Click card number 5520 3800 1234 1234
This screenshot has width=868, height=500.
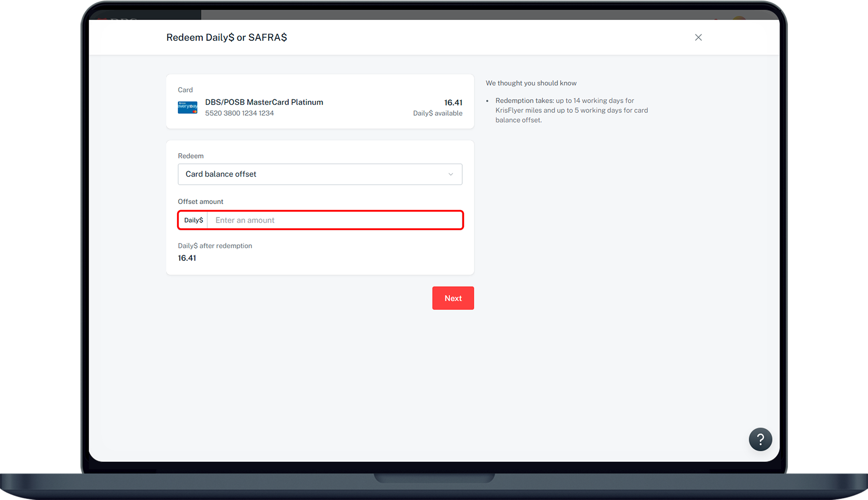tap(239, 113)
